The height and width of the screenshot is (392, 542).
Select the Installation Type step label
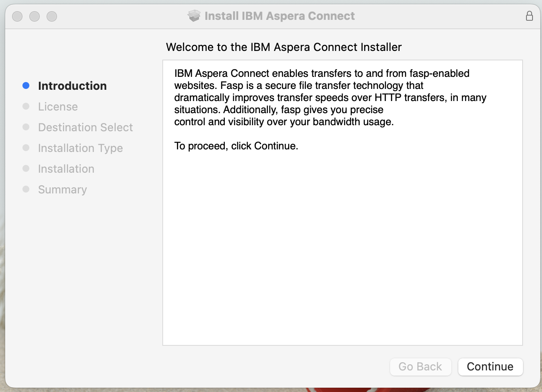click(80, 148)
